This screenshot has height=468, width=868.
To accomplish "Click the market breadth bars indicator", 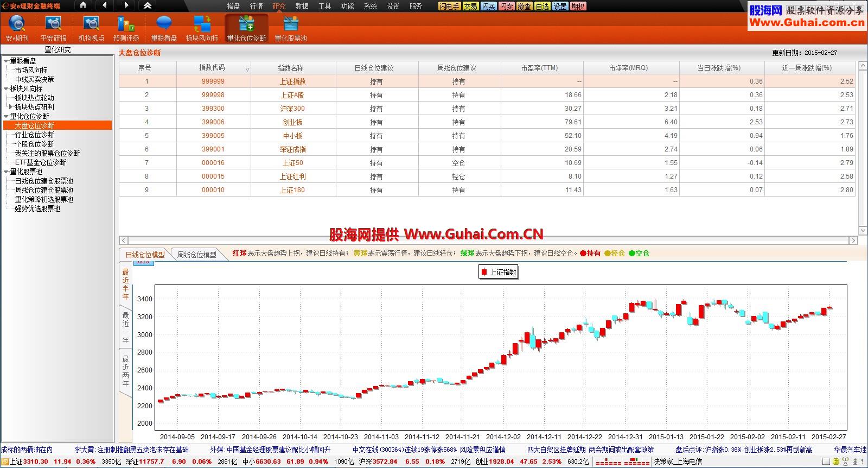I will [623, 461].
